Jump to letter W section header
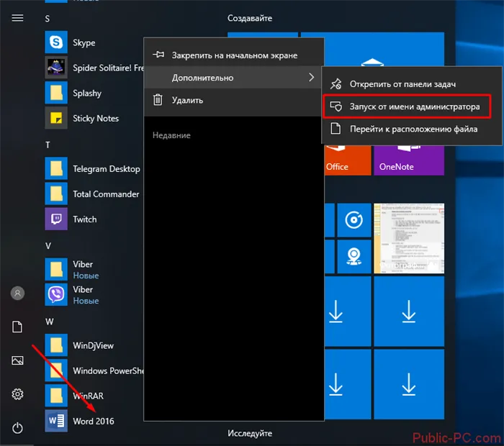Viewport: 504px width, 446px height. point(49,322)
